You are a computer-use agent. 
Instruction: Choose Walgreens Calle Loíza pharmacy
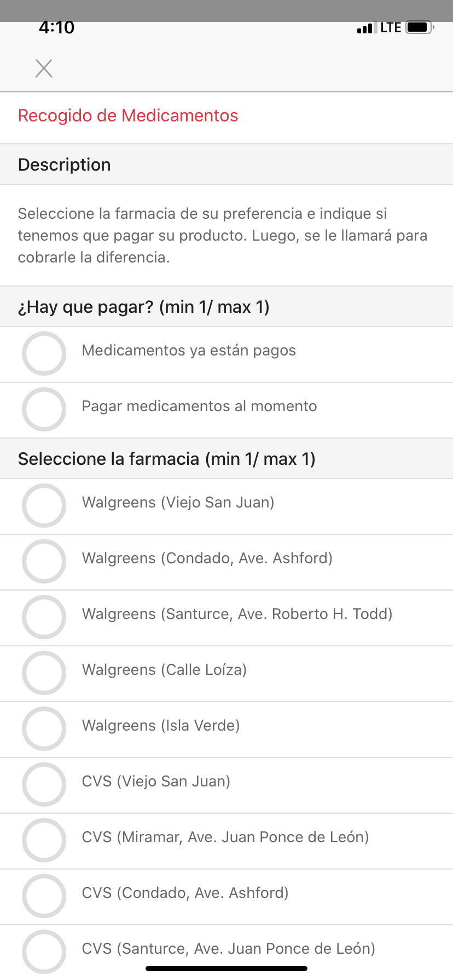click(x=44, y=673)
